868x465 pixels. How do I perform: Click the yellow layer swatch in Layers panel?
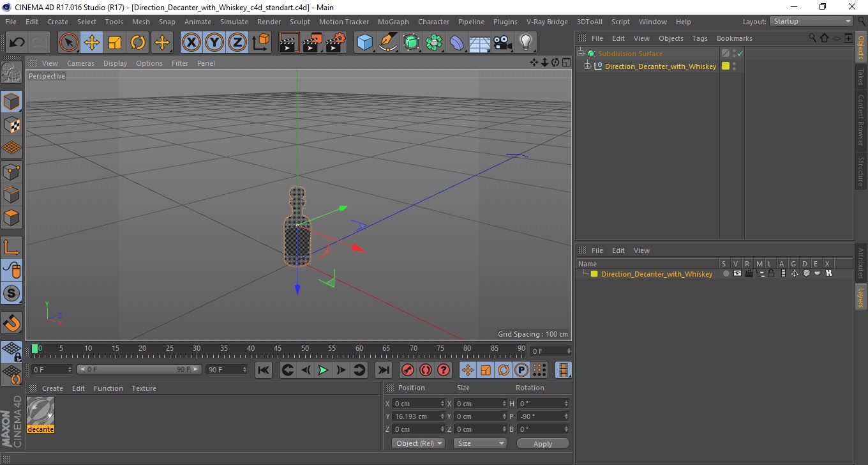pos(594,274)
